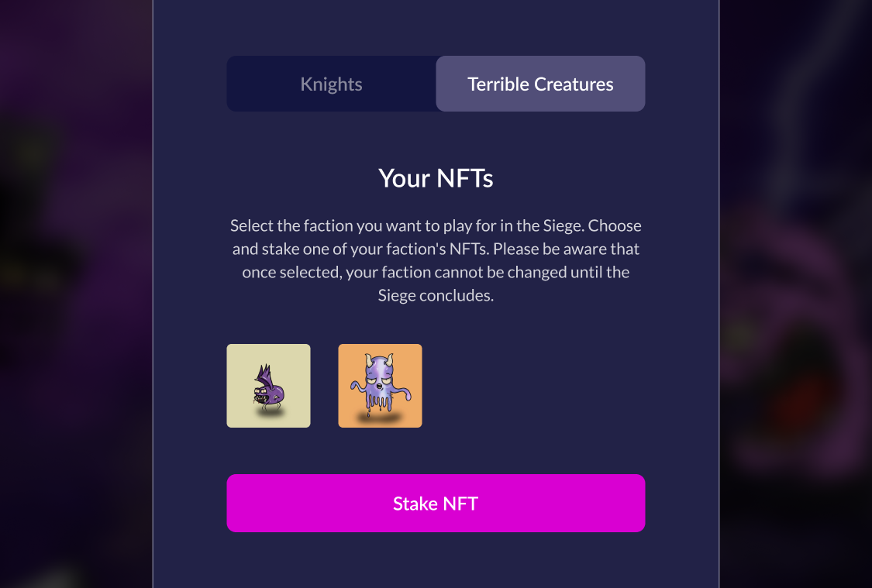Stake the selected faction NFT
Image resolution: width=872 pixels, height=588 pixels.
[436, 504]
